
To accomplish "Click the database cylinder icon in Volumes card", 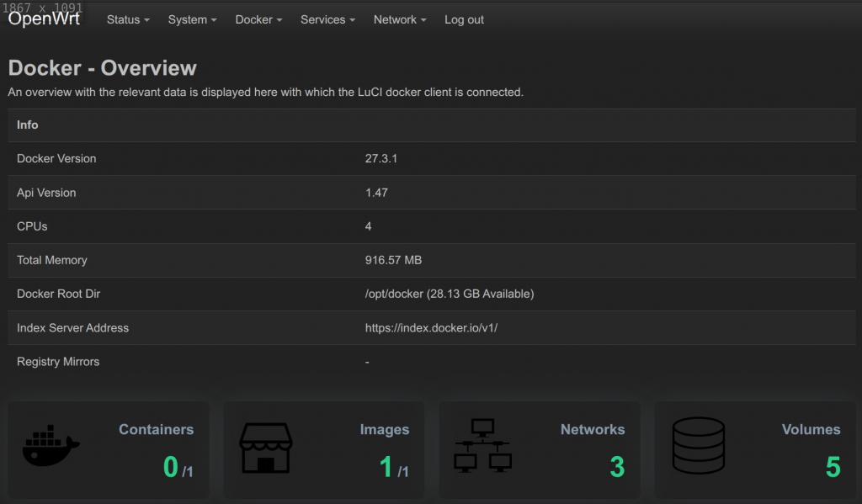I will [698, 445].
